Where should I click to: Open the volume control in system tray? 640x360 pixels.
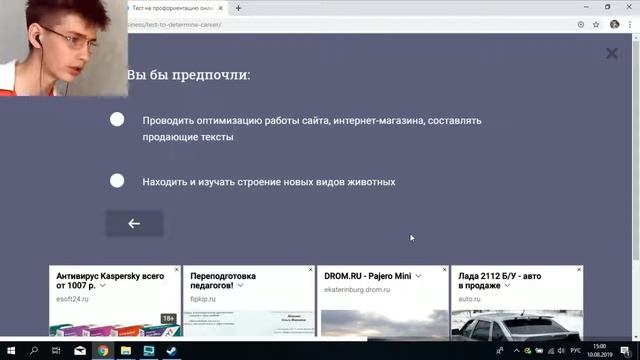561,351
